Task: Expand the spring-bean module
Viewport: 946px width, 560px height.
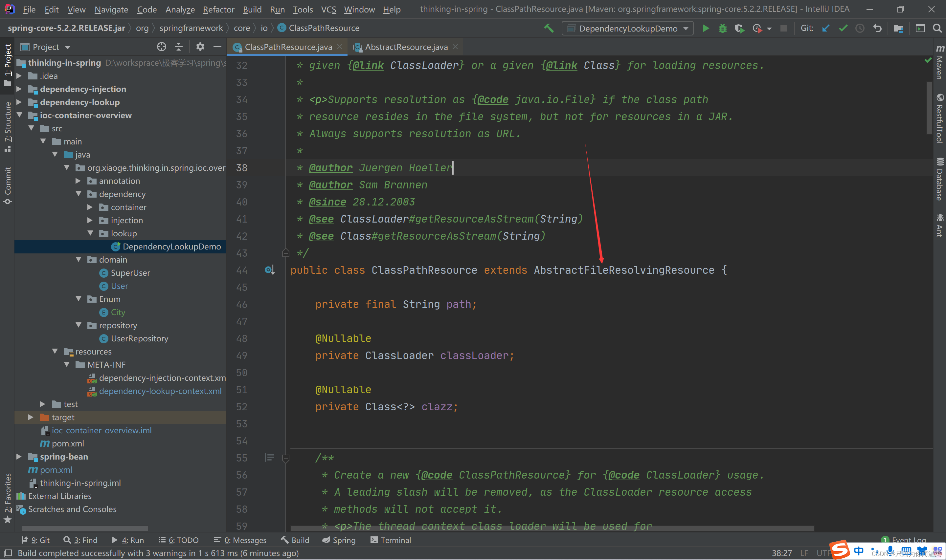Action: [19, 457]
